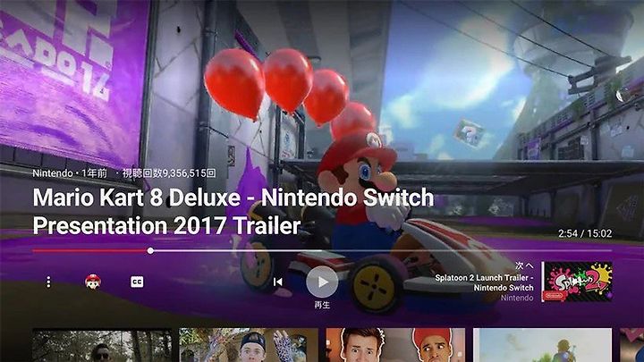This screenshot has height=362, width=644.
Task: Open second suggested video with cap-wearing boy
Action: pos(249,345)
